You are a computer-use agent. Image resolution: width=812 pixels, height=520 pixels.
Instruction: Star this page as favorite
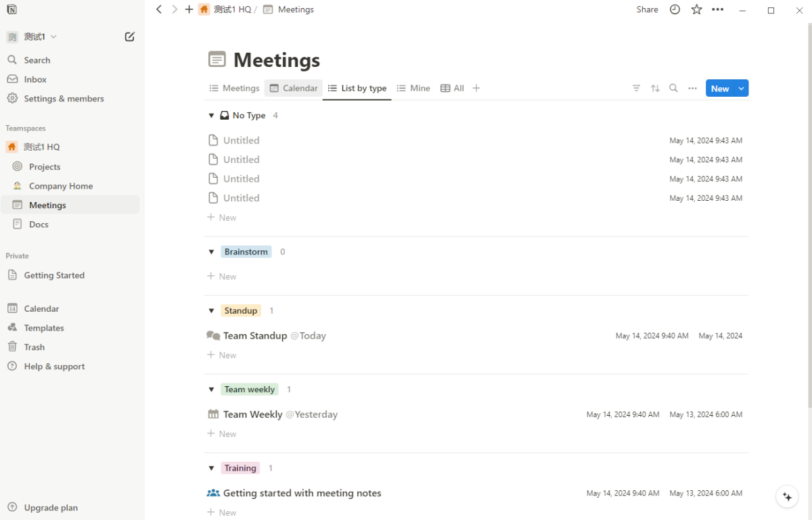696,9
